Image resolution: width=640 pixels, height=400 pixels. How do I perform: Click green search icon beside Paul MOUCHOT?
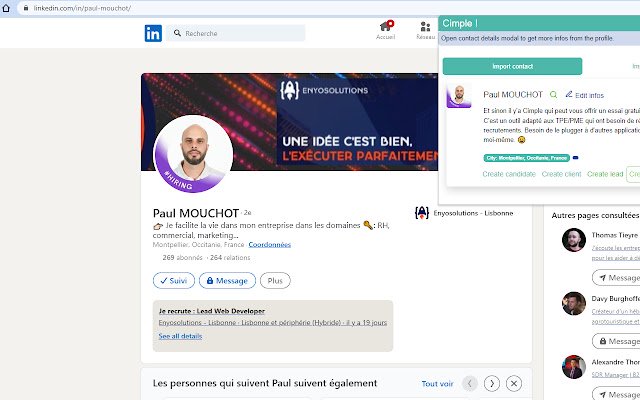pos(553,95)
